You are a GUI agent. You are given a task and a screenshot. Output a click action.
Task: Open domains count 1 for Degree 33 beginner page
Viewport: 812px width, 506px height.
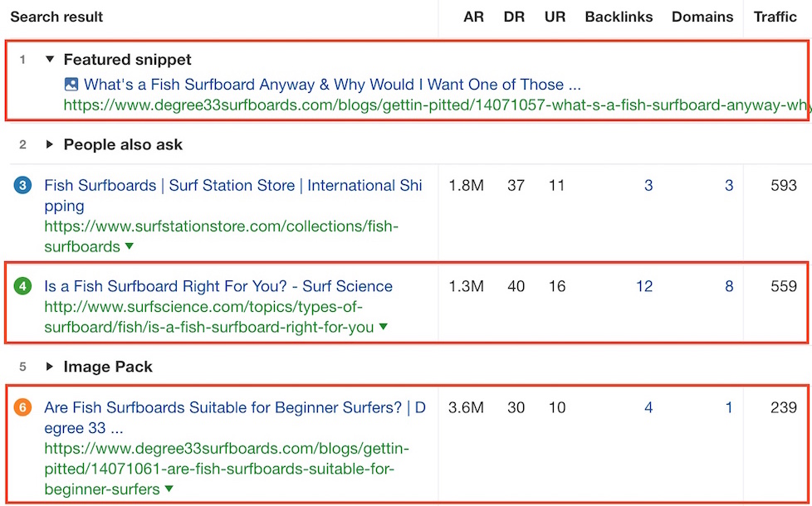(729, 407)
